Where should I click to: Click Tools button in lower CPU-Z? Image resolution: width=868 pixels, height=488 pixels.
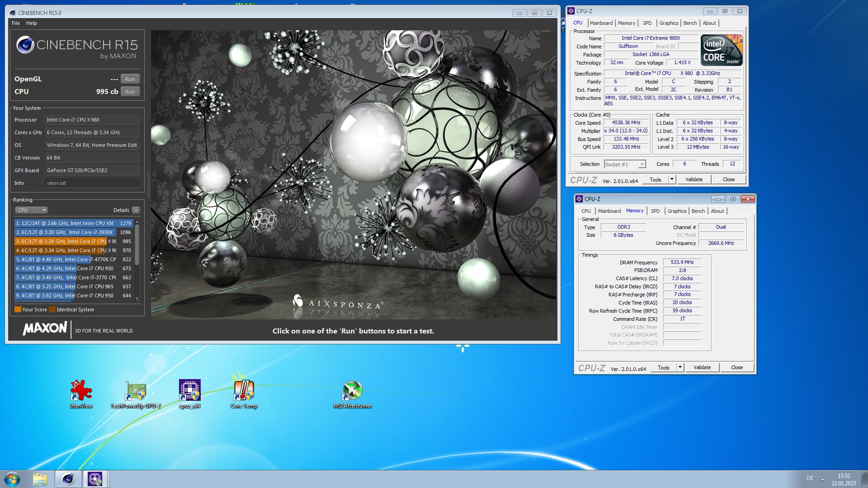[x=663, y=367]
